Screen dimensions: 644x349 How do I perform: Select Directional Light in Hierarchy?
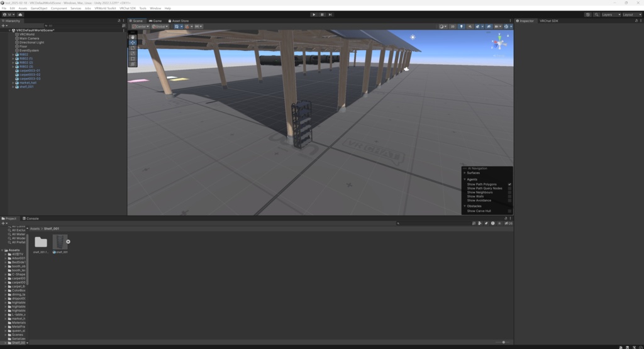click(x=31, y=42)
